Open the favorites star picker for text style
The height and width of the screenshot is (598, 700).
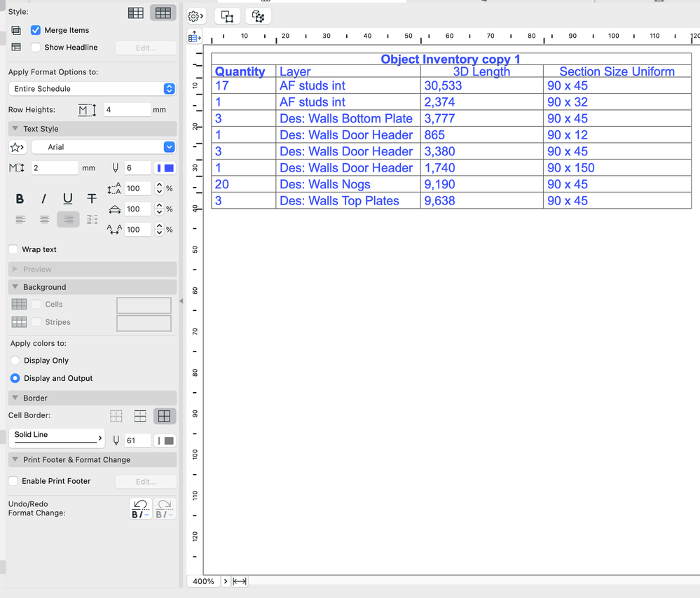click(x=17, y=147)
